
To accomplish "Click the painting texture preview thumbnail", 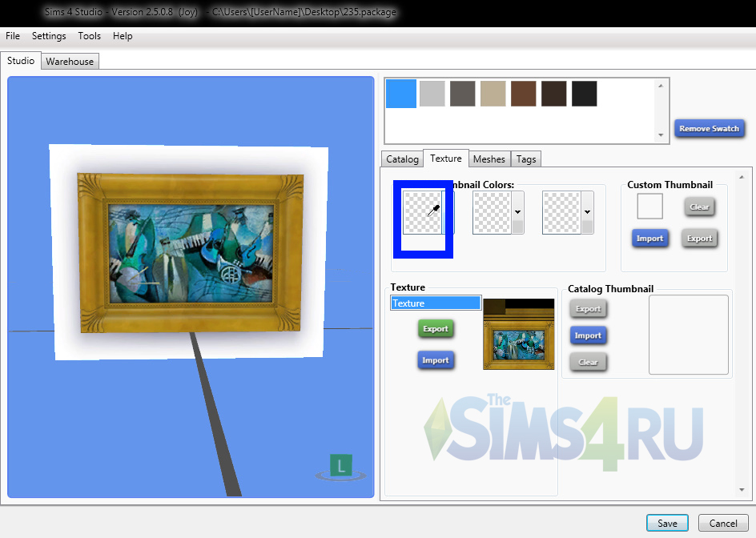I will (518, 335).
